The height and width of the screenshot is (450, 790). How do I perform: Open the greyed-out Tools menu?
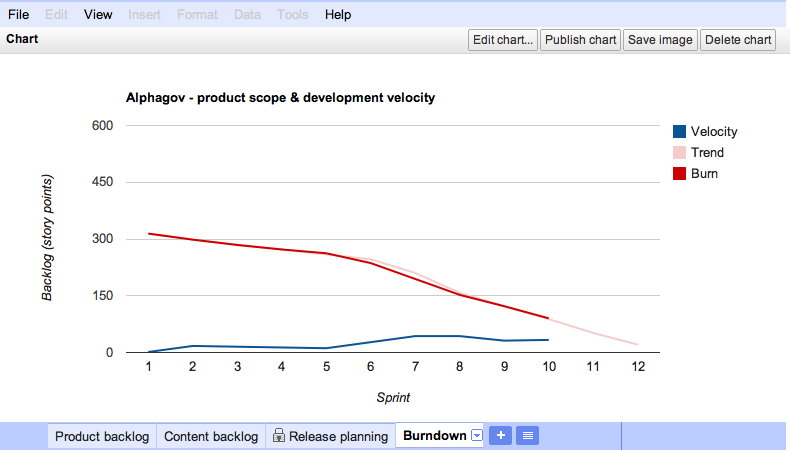point(292,15)
